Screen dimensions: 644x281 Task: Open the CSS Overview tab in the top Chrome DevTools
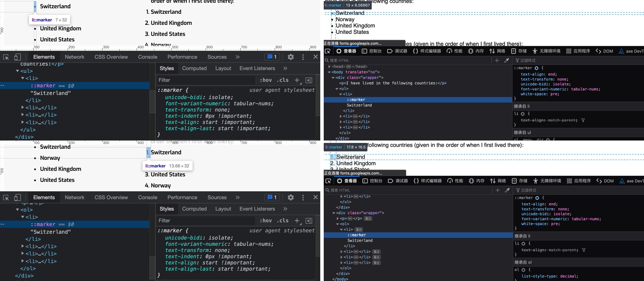coord(111,57)
